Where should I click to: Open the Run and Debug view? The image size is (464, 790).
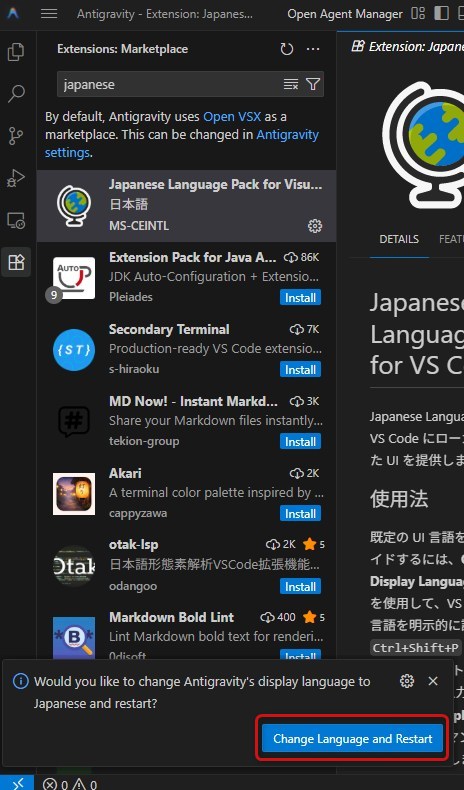tap(16, 178)
